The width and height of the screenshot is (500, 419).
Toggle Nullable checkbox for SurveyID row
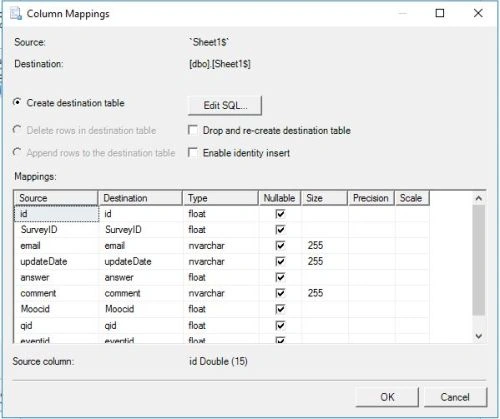coord(280,230)
